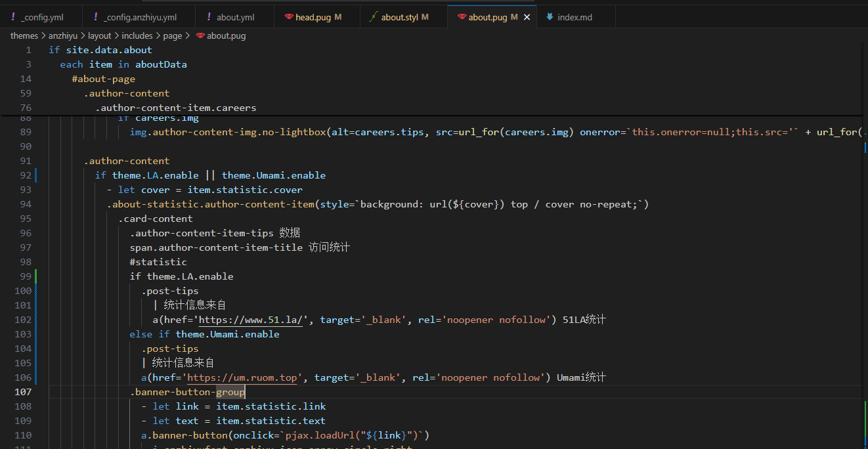Select line number 107 in gutter
Screen dimensions: 868x449
pyautogui.click(x=23, y=392)
